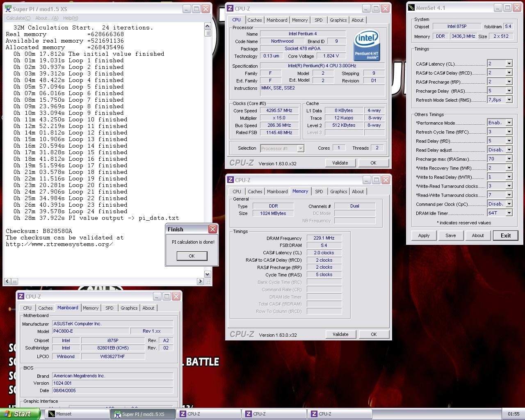Click MemSet Chipset field Intel 875P
Viewport: 525px width, 420px height.
click(457, 26)
